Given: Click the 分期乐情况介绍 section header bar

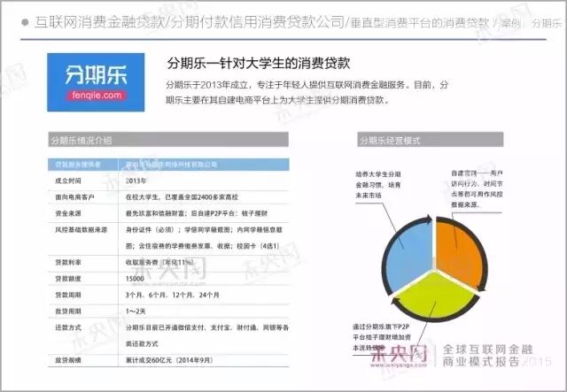Looking at the screenshot, I should click(168, 140).
